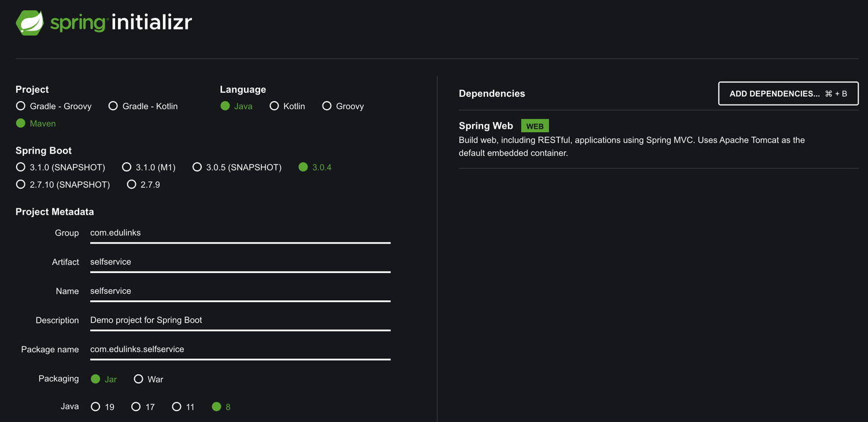Choose Spring Boot 3.0.5 (SNAPSHOT)
The width and height of the screenshot is (868, 422).
(237, 167)
